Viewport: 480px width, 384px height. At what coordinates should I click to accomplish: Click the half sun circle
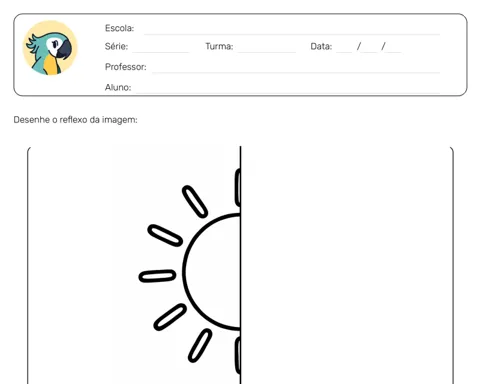pyautogui.click(x=212, y=272)
